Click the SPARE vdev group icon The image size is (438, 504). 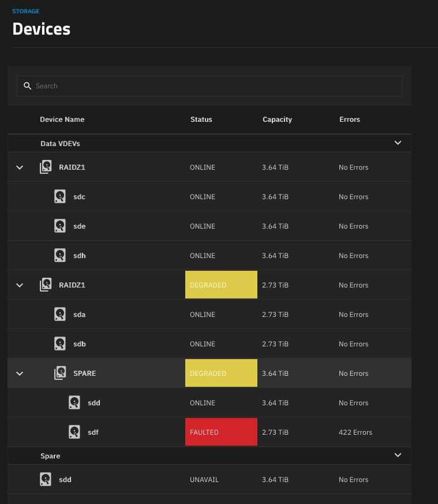[x=60, y=373]
